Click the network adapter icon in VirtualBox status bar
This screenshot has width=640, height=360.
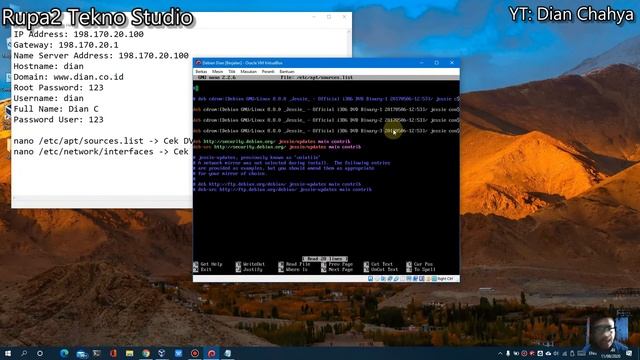pyautogui.click(x=389, y=279)
